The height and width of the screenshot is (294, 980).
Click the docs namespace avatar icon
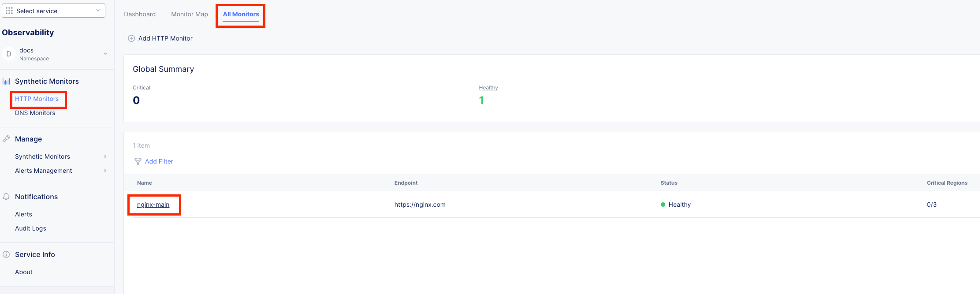point(9,54)
